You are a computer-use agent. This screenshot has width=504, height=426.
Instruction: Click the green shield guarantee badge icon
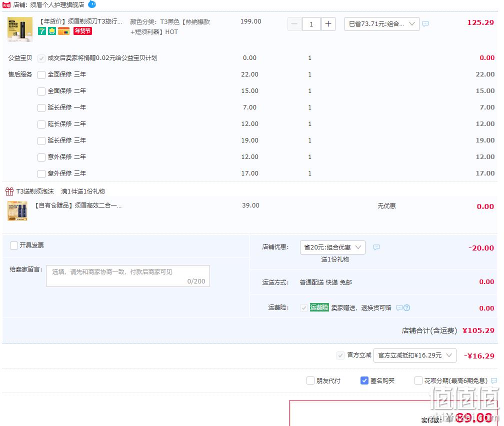point(52,31)
